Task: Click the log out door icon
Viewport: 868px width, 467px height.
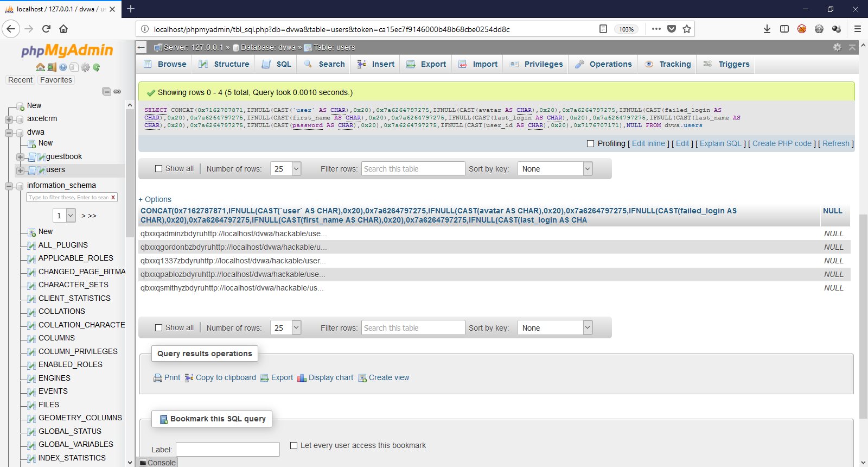Action: click(x=52, y=67)
